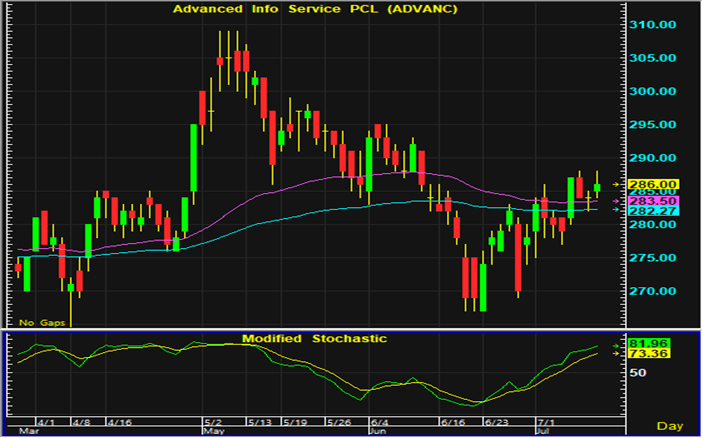Click the yellow arrow beside 286.00
This screenshot has width=703, height=438.
point(616,184)
